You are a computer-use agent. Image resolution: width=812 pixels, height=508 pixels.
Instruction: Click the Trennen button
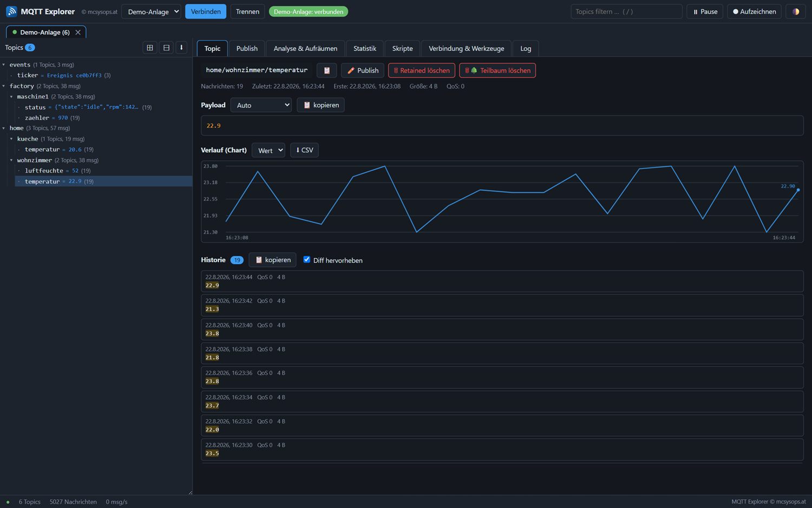click(x=247, y=11)
